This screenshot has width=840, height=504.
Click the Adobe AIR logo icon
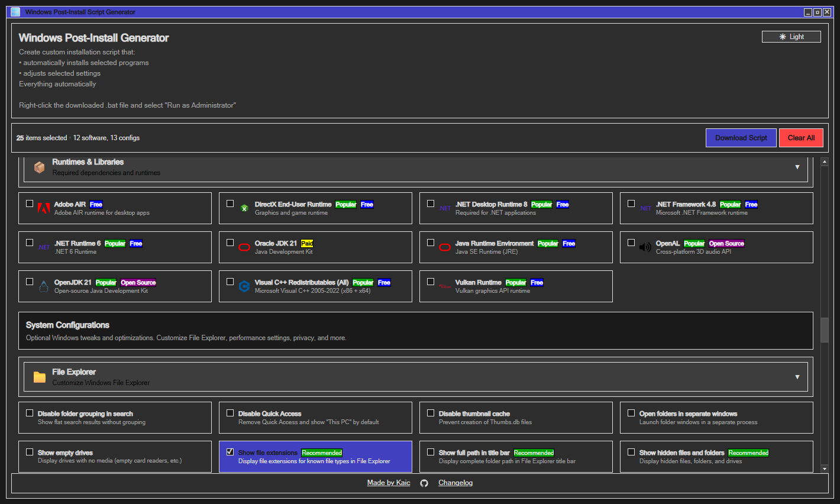[x=43, y=208]
